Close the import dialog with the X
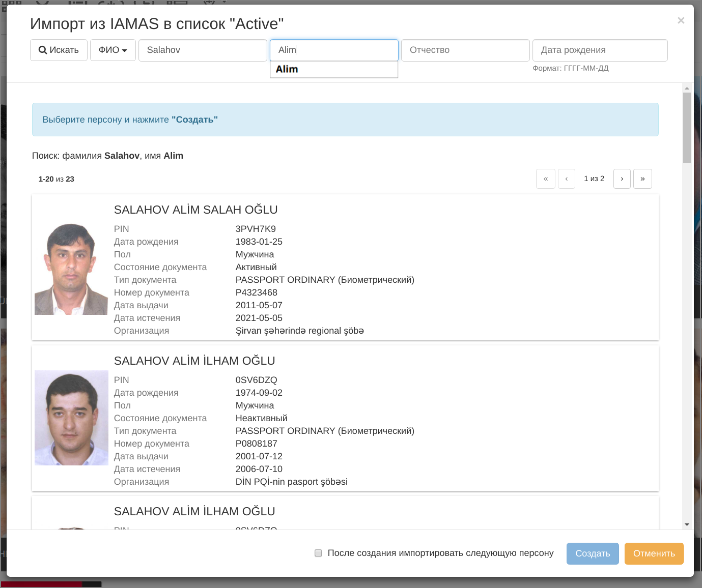 681,20
